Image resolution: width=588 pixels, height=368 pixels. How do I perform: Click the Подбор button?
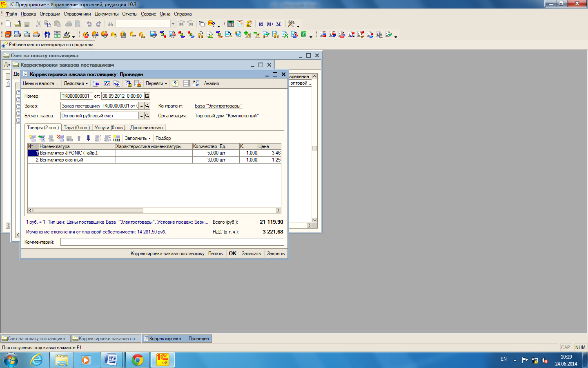(163, 138)
